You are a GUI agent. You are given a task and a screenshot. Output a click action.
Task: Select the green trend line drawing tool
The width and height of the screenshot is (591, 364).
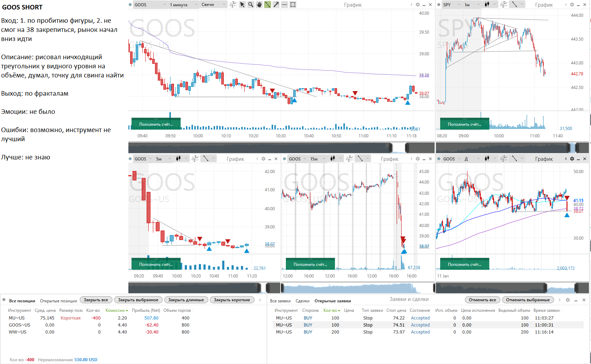pos(268,5)
